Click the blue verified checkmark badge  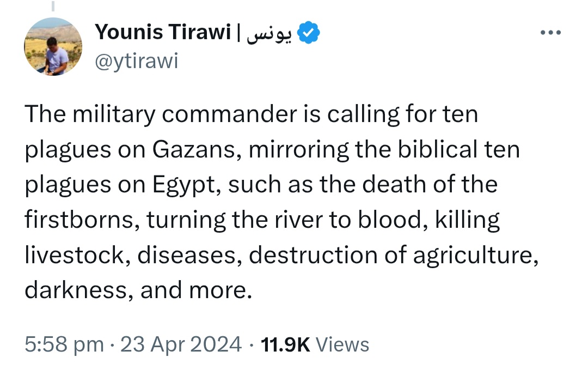[x=308, y=33]
